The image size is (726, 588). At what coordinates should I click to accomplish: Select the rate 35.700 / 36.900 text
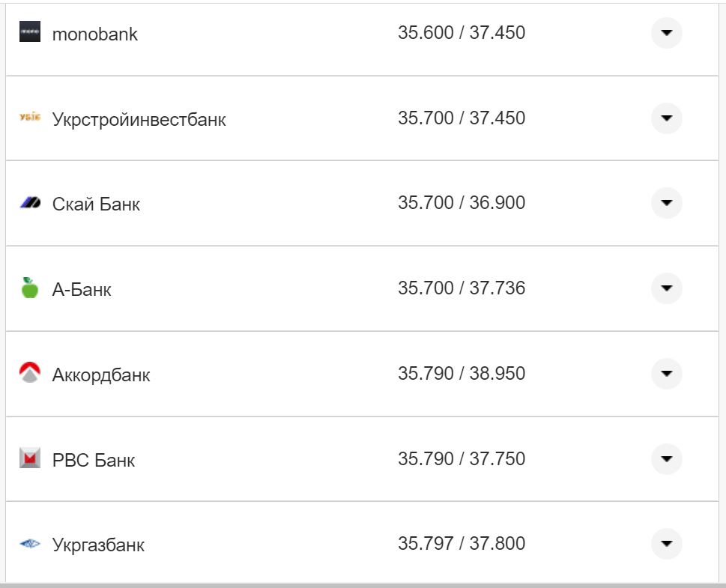[463, 203]
